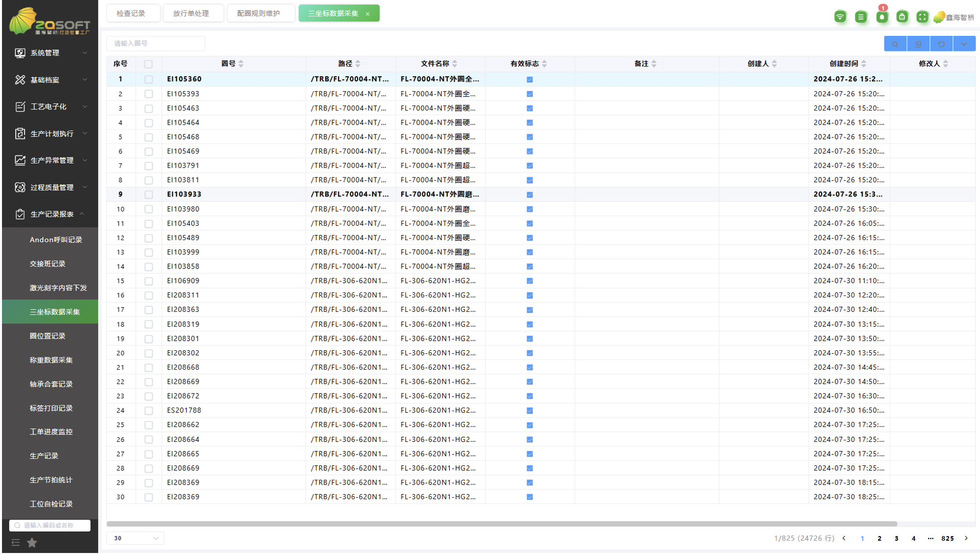980x554 pixels.
Task: Go to page 3
Action: (x=896, y=539)
